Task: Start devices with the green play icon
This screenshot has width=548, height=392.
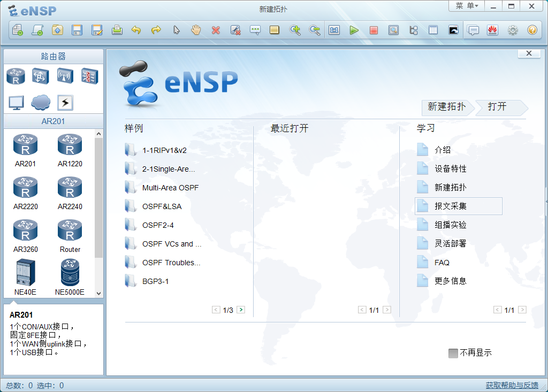Action: tap(354, 30)
